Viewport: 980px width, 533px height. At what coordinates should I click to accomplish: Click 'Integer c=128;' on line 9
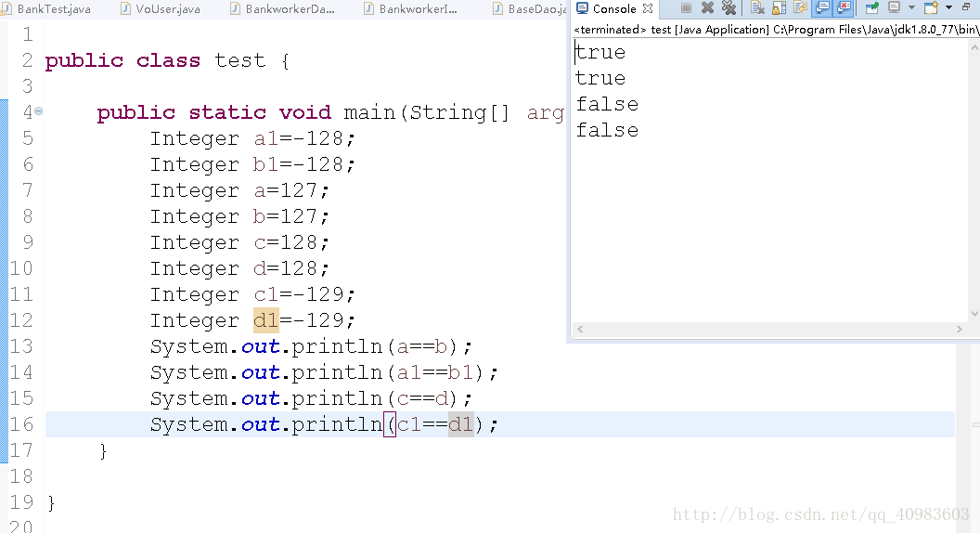click(x=239, y=242)
